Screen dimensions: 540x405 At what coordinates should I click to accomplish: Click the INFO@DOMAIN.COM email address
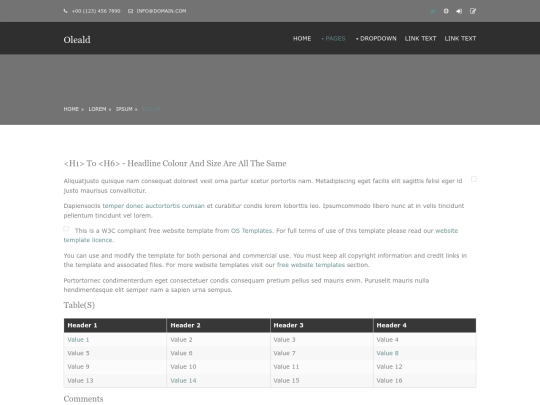161,11
